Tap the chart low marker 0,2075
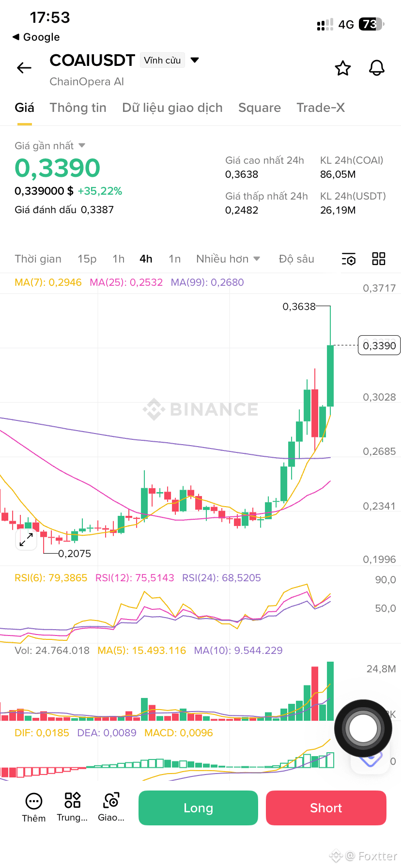401x868 pixels. [x=75, y=554]
